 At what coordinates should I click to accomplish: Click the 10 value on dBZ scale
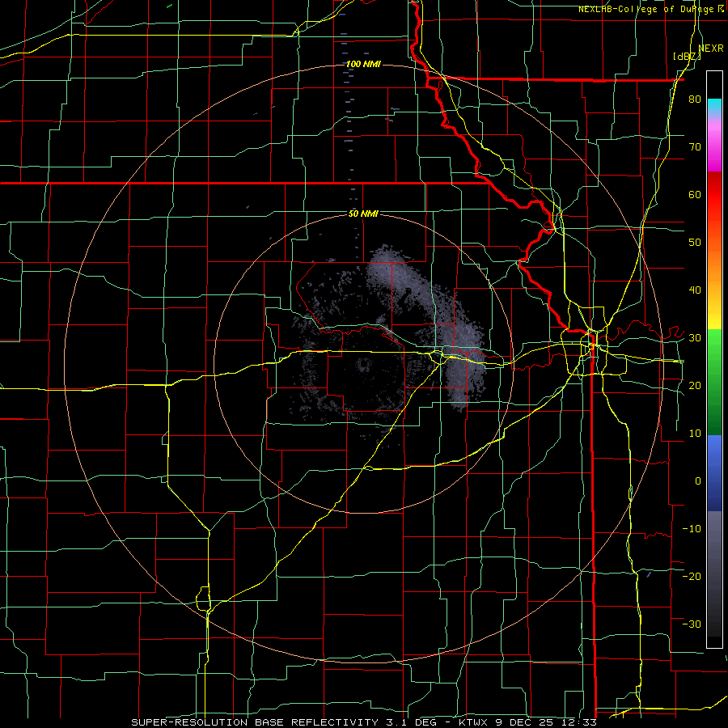click(x=695, y=434)
